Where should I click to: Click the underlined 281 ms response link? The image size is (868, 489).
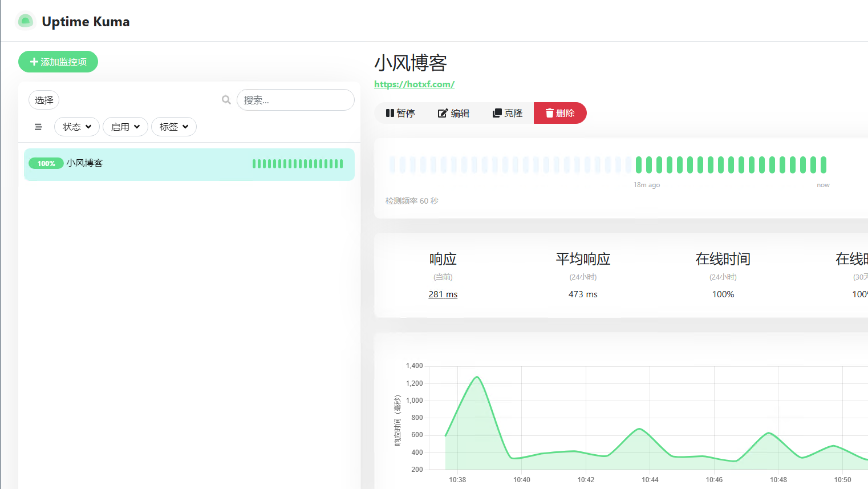coord(443,294)
